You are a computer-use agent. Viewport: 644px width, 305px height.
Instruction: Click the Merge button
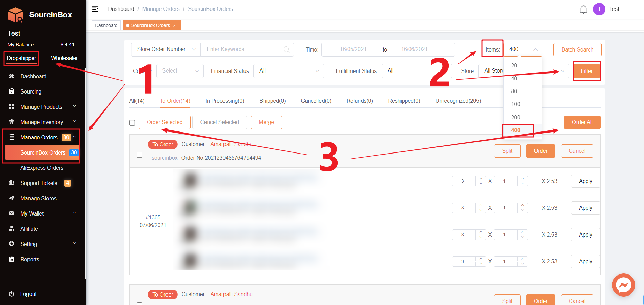pos(266,122)
